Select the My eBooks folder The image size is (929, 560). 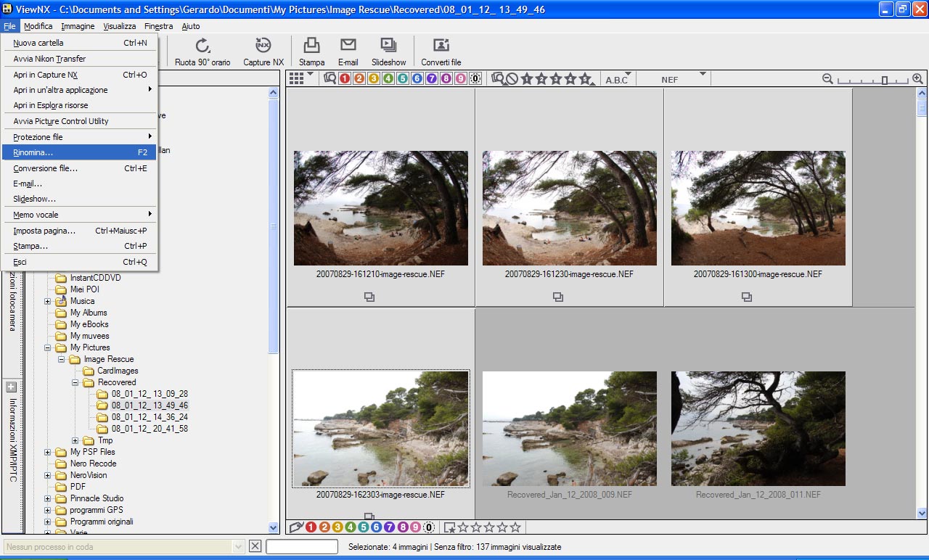(89, 324)
